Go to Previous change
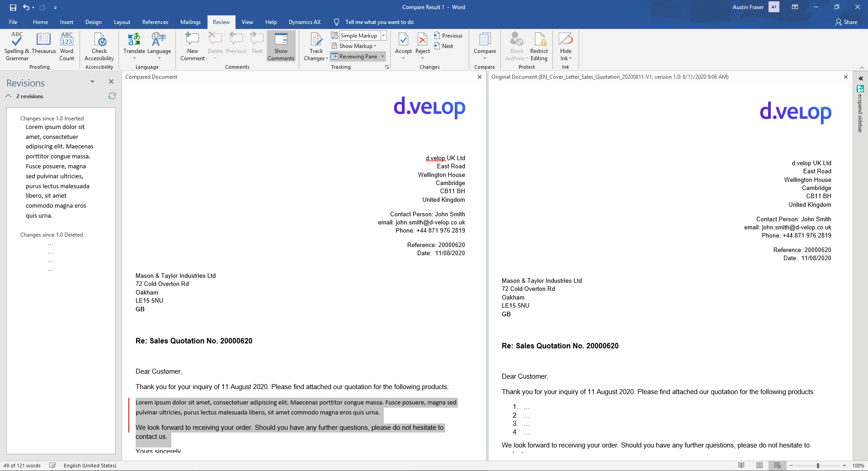 pos(448,36)
